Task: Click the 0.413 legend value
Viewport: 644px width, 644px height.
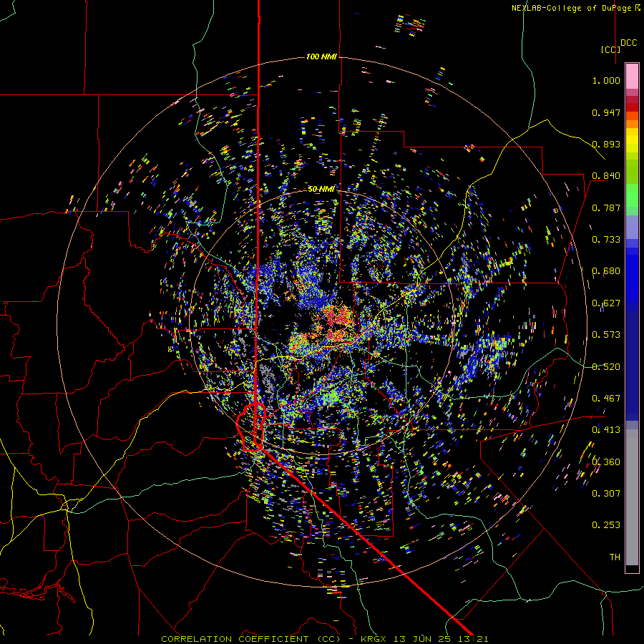Action: pos(606,430)
